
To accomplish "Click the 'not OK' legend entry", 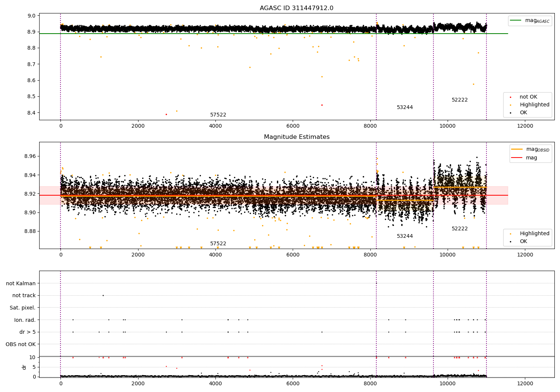I will point(528,97).
